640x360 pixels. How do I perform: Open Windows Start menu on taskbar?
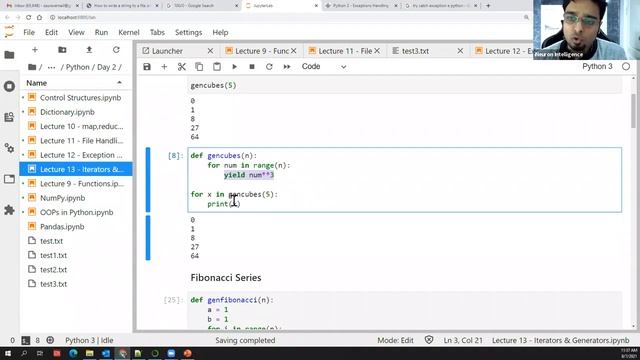coord(8,353)
